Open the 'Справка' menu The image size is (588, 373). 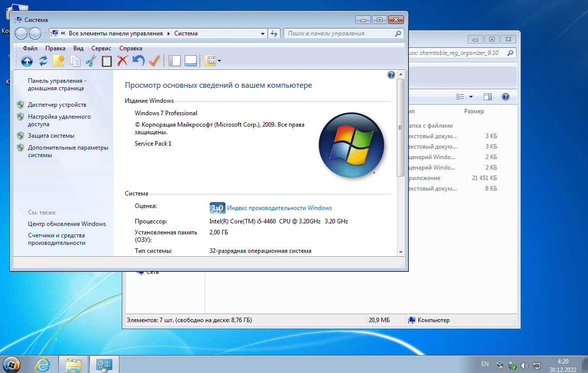pos(130,48)
